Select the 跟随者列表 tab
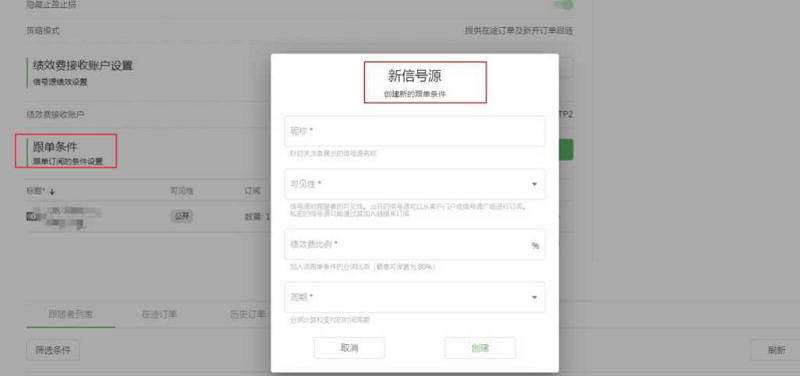Viewport: 800px width, 376px height. (70, 314)
